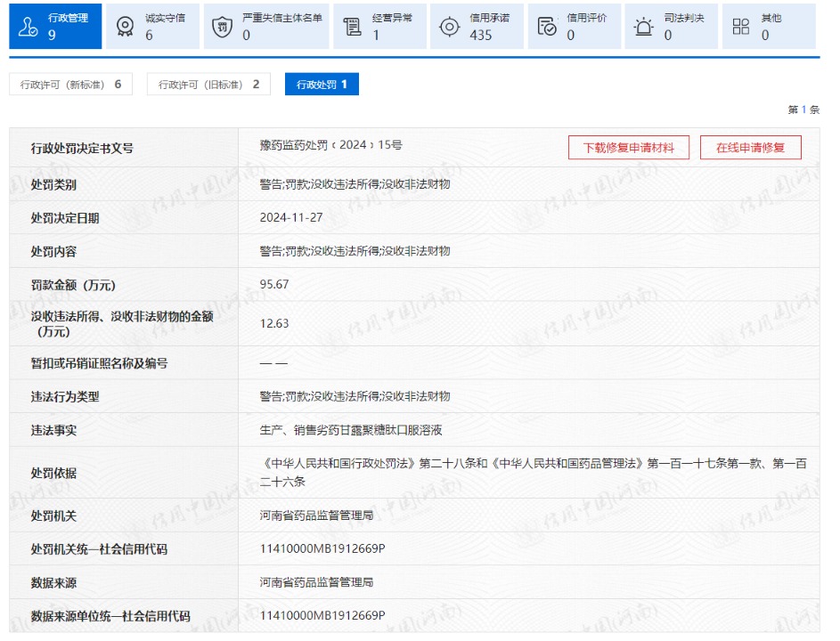Click 生产、销售劣药甘露聚糖肽口服溶液 text
The width and height of the screenshot is (840, 641).
coord(351,430)
